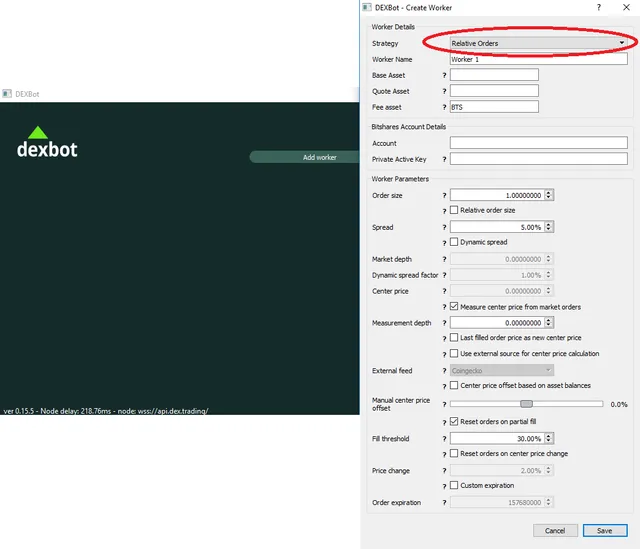Click the dexbot logo
Viewport: 640px width, 549px height.
click(47, 142)
